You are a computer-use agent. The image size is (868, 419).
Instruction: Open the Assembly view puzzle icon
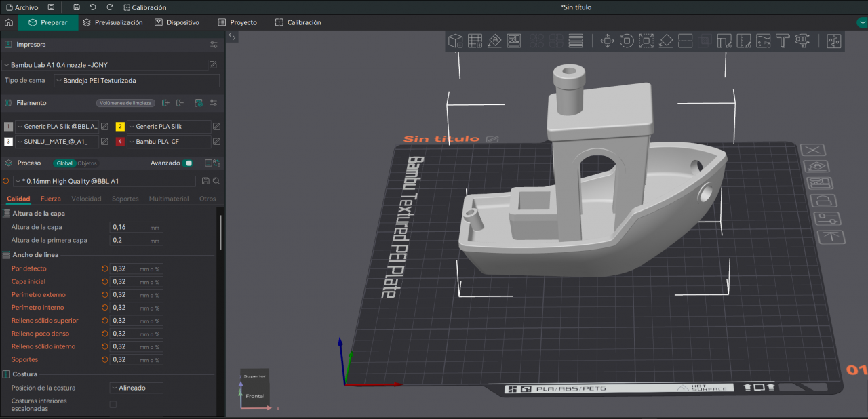point(833,41)
